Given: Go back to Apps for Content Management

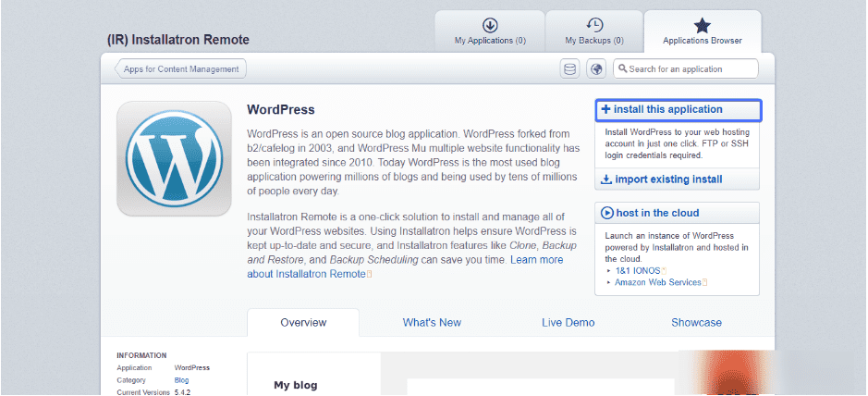Looking at the screenshot, I should 180,69.
